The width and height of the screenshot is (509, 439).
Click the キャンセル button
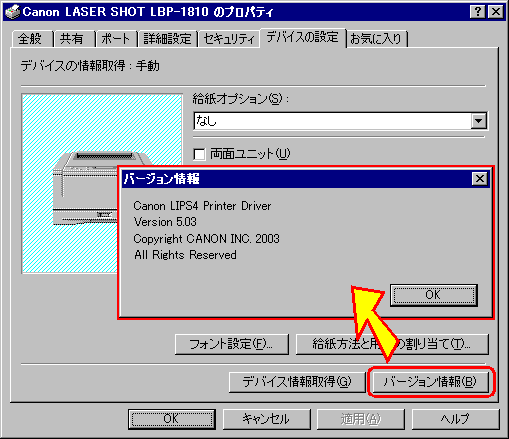click(266, 419)
